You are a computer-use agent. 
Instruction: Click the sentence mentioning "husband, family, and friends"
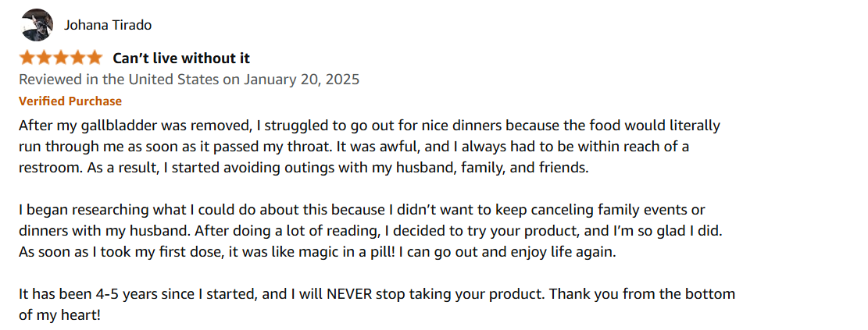point(303,168)
